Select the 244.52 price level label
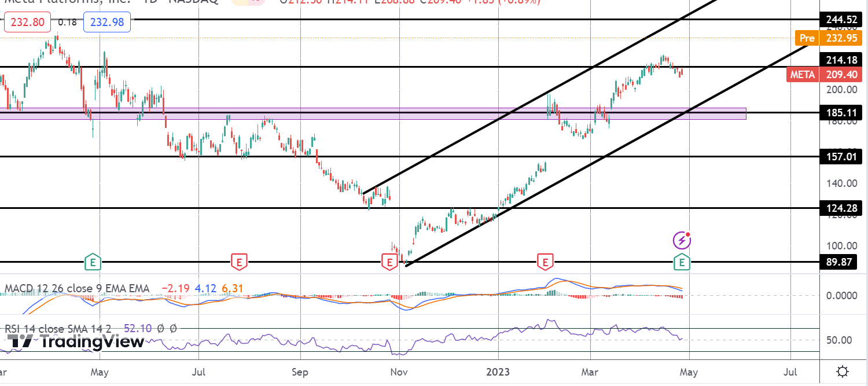The height and width of the screenshot is (386, 868). tap(841, 20)
